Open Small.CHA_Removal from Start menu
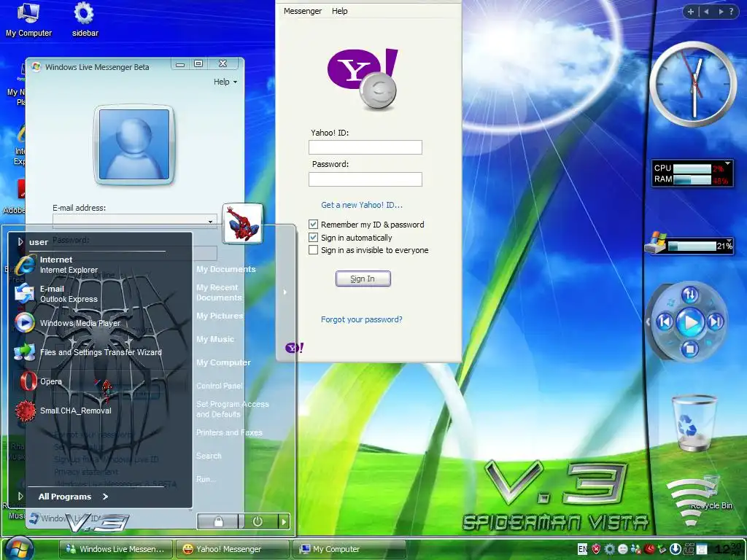The image size is (747, 560). coord(63,411)
